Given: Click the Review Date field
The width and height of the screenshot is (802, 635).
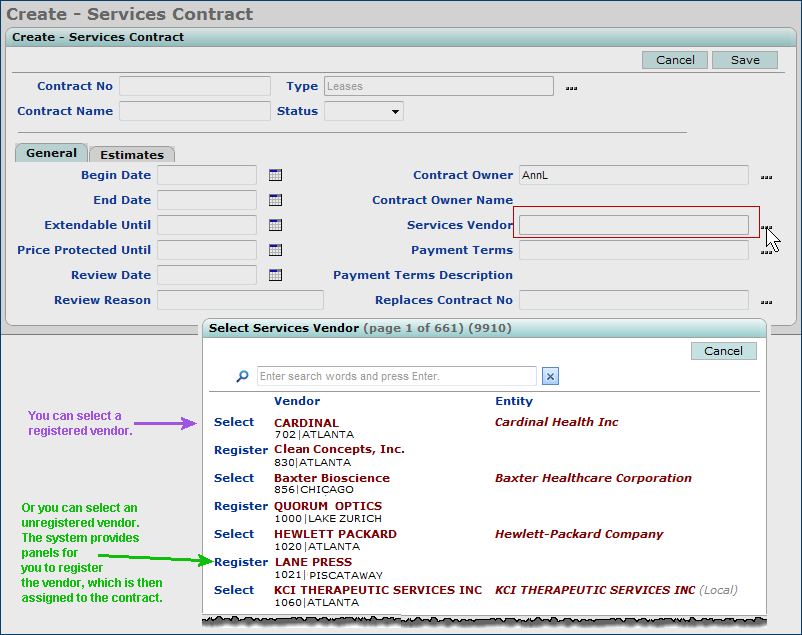Looking at the screenshot, I should (207, 275).
